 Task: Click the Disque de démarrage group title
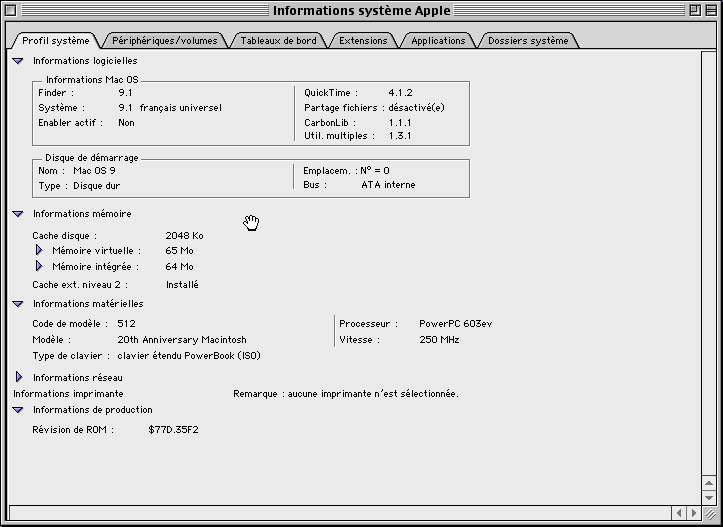click(92, 158)
